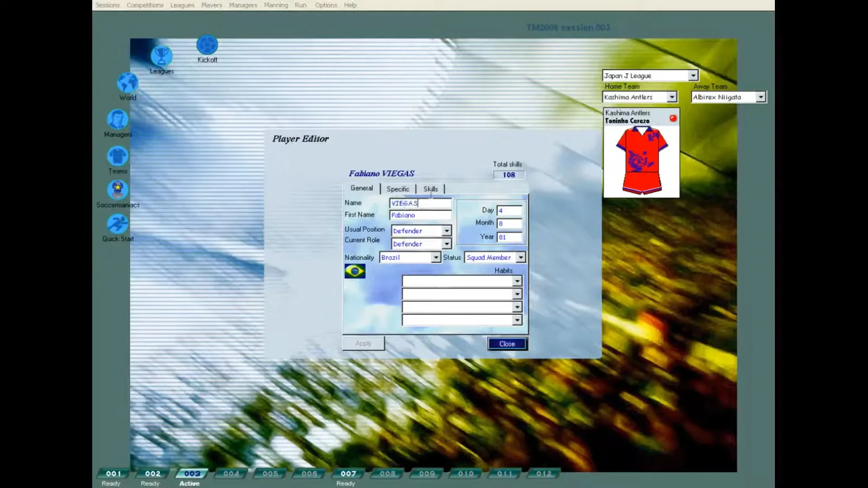Open the Competitions menu
868x488 pixels.
pyautogui.click(x=145, y=5)
